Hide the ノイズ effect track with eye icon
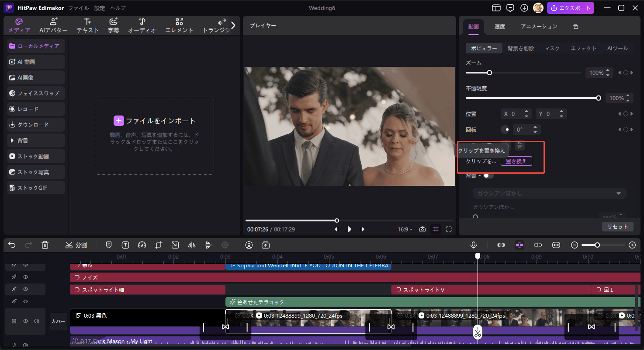The height and width of the screenshot is (350, 644). [x=26, y=277]
